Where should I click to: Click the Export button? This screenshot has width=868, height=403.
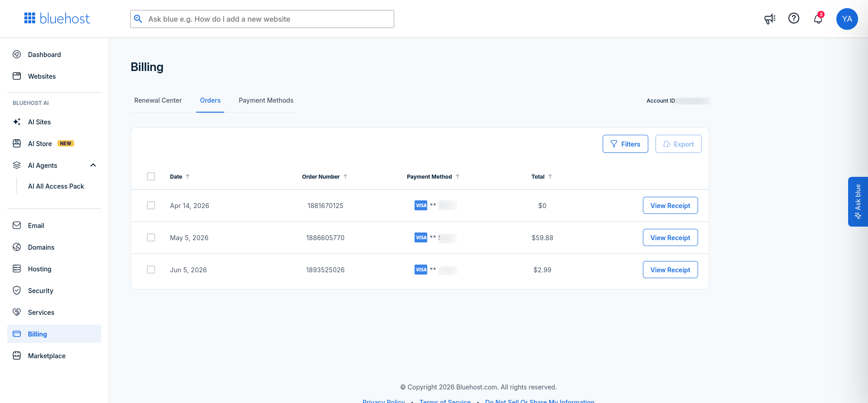click(x=678, y=144)
